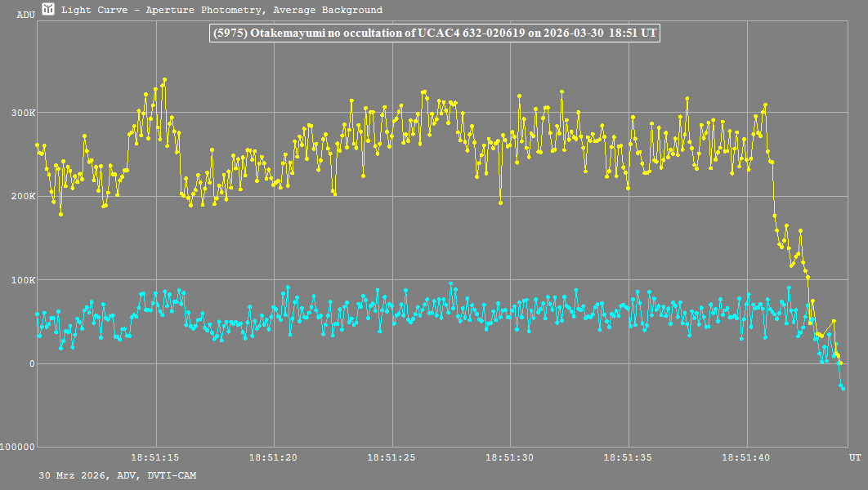Viewport: 868px width, 490px height.
Task: Click the light curve window icon
Action: pos(48,10)
